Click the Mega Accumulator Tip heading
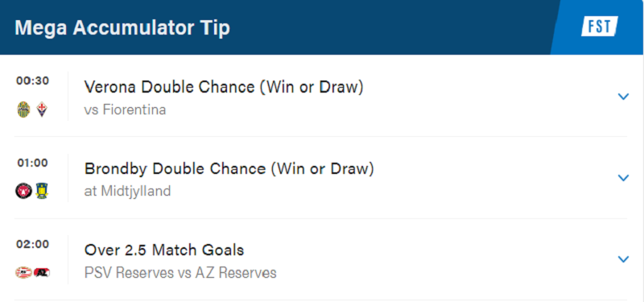 (122, 28)
